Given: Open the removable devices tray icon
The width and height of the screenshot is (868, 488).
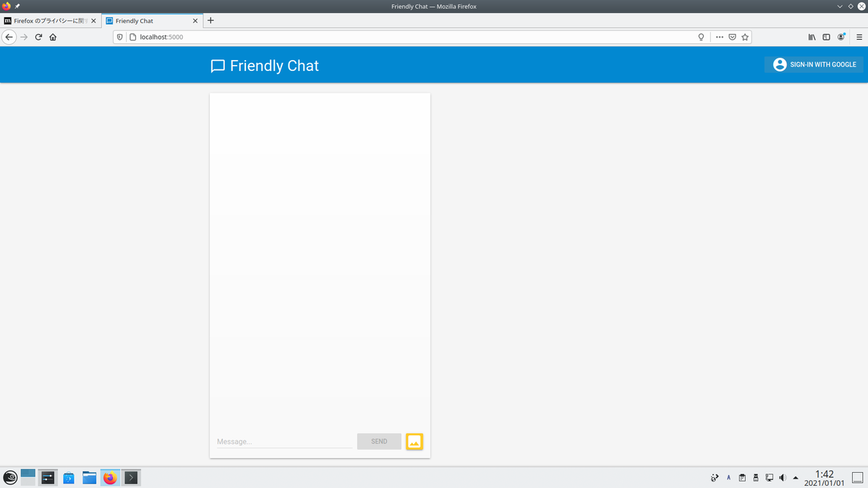Looking at the screenshot, I should 756,477.
